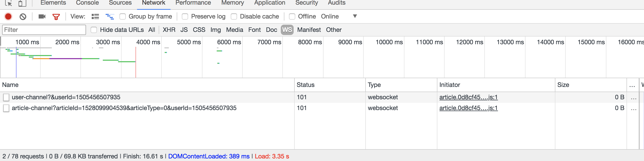The image size is (644, 161).
Task: Switch to the Application tab
Action: (x=270, y=3)
